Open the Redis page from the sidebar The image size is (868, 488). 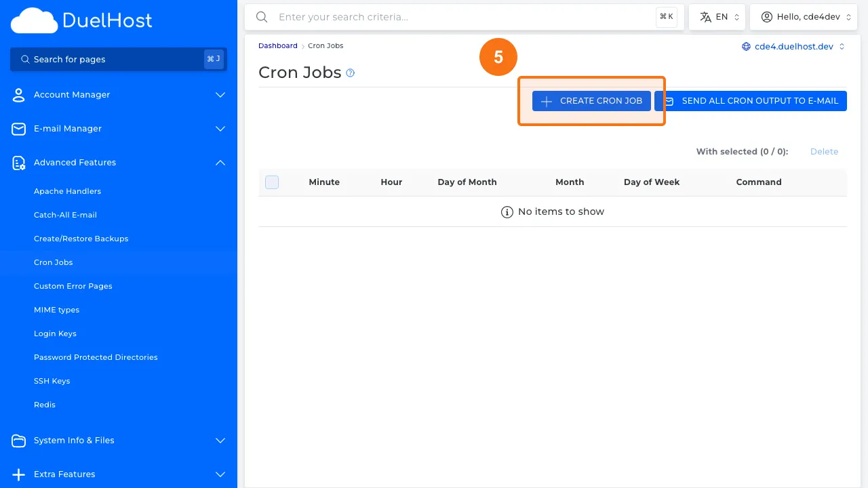(x=45, y=404)
